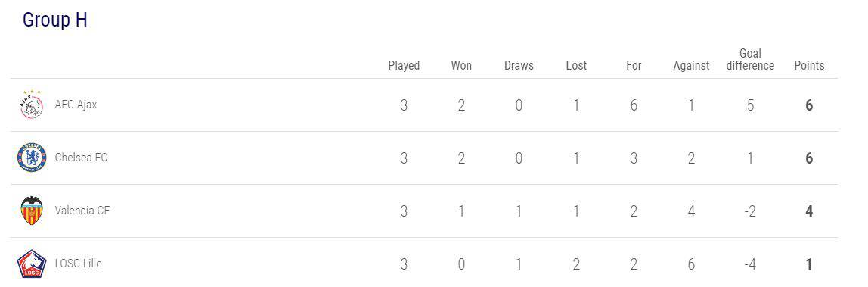Viewport: 868px width, 287px height.
Task: Select Valencia's goal difference value -2
Action: coord(750,211)
